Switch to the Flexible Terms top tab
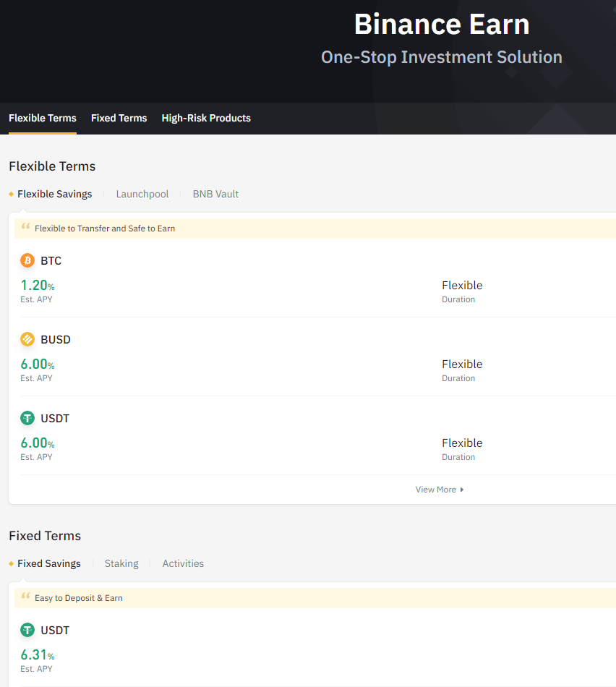The image size is (616, 687). pos(43,118)
